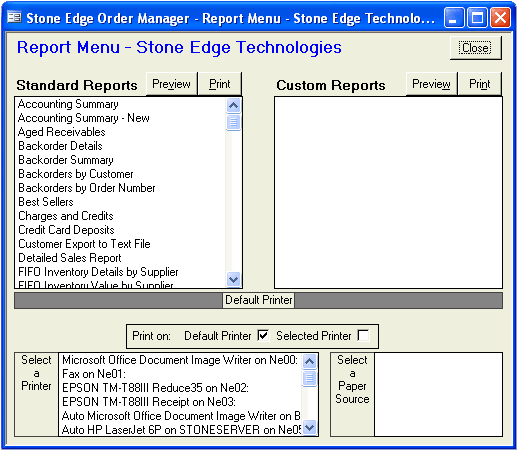This screenshot has height=450, width=517.
Task: Click the printer list scrollbar thumb
Action: (310, 378)
